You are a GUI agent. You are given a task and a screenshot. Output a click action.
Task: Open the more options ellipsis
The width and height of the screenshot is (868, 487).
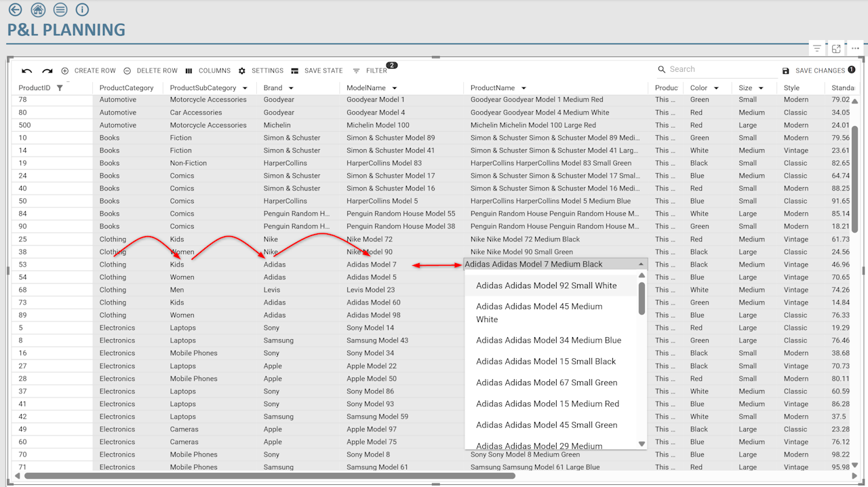pyautogui.click(x=855, y=49)
